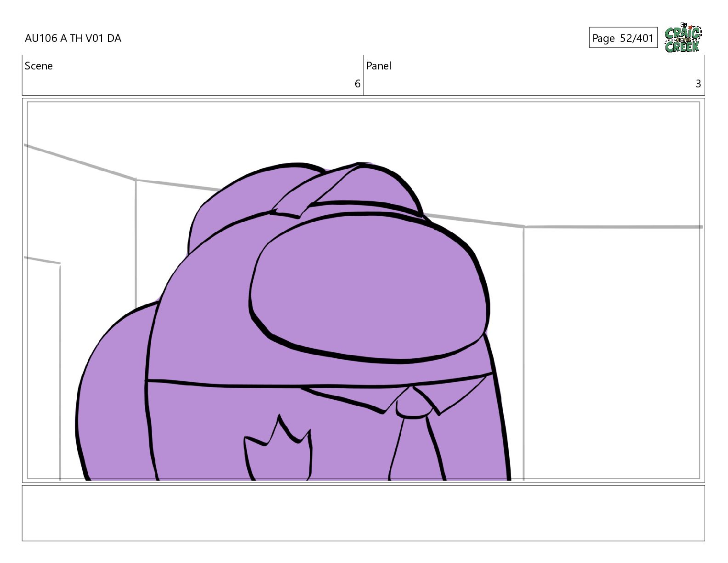Viewport: 728px width, 563px height.
Task: Select the panel number 3
Action: point(698,84)
